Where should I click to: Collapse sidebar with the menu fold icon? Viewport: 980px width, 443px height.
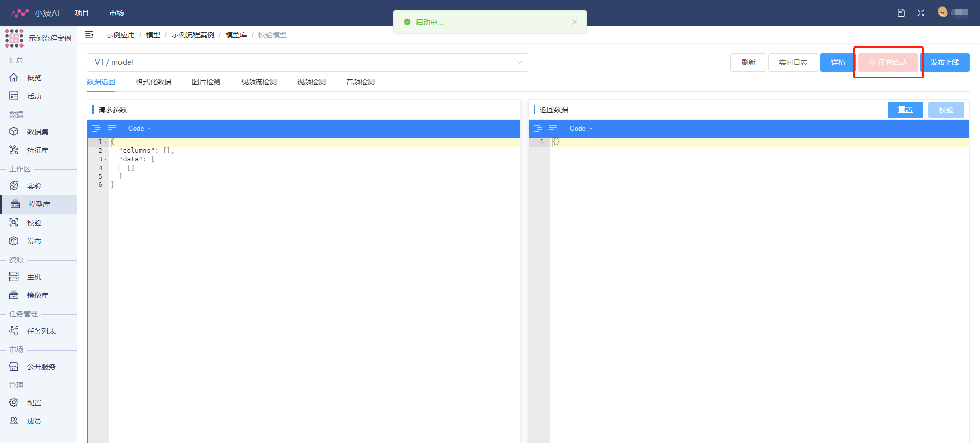89,35
